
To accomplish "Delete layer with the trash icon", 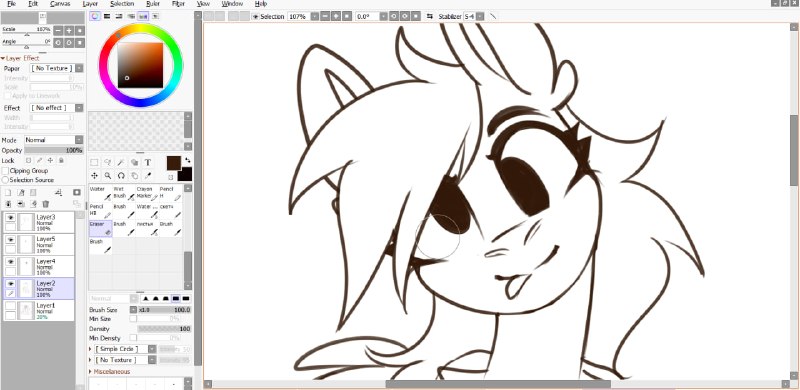I will [46, 204].
